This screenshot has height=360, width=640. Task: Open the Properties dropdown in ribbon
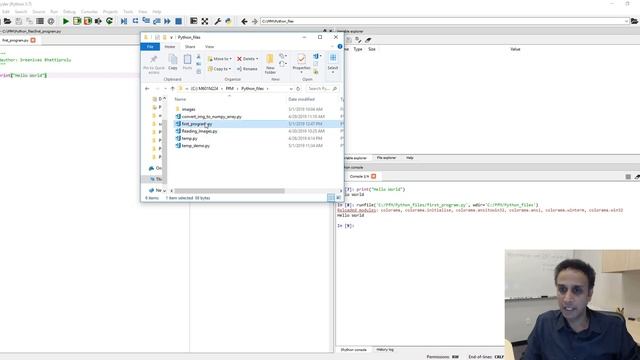point(301,72)
